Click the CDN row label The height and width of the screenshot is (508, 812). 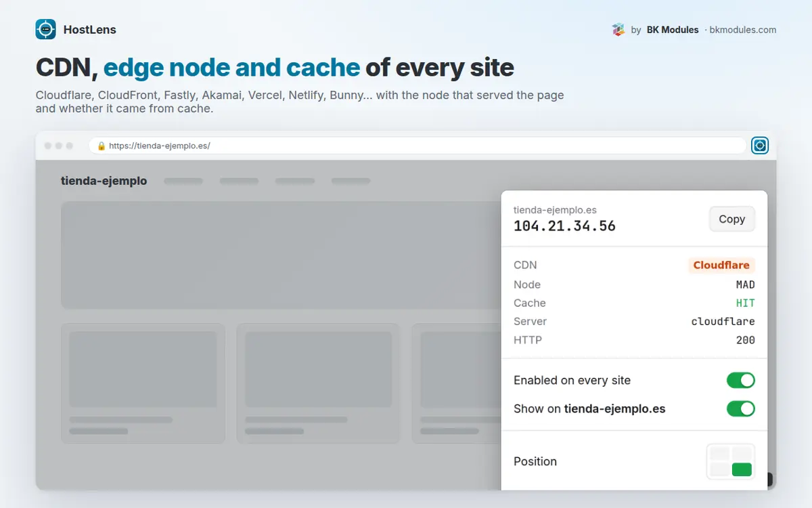tap(525, 266)
